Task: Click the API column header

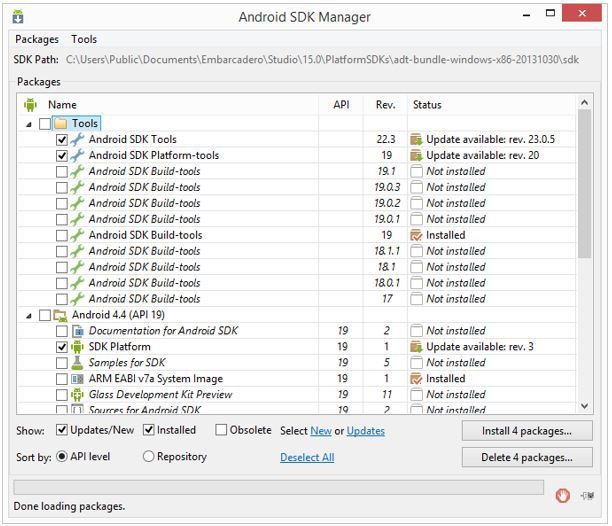Action: [x=341, y=105]
